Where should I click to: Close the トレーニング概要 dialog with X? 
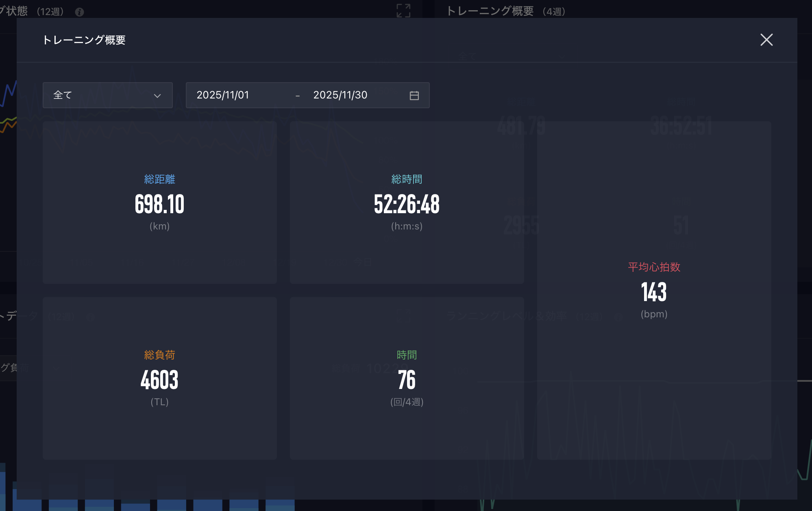pyautogui.click(x=766, y=40)
